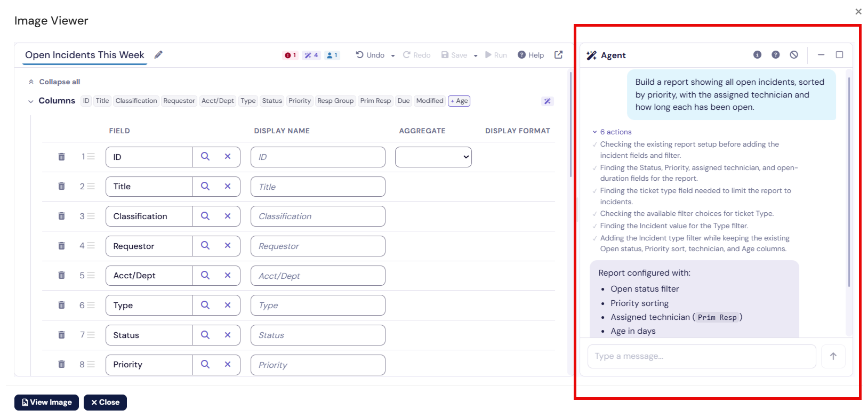The image size is (868, 418).
Task: Clear the Acct/Dept field selection
Action: (x=228, y=276)
